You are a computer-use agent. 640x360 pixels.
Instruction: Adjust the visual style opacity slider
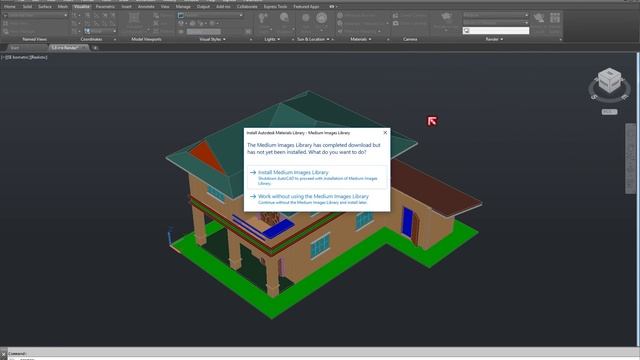point(204,31)
